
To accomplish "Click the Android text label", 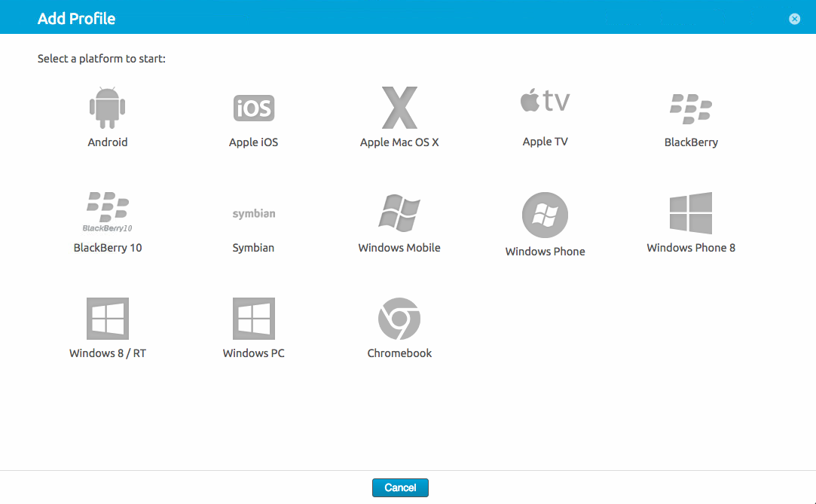I will [107, 142].
